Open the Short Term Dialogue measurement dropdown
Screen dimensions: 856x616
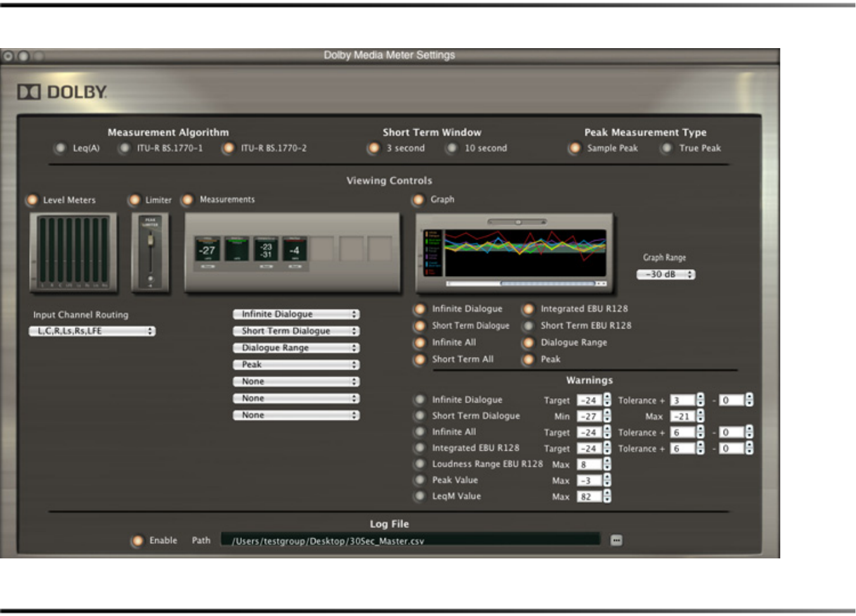296,331
